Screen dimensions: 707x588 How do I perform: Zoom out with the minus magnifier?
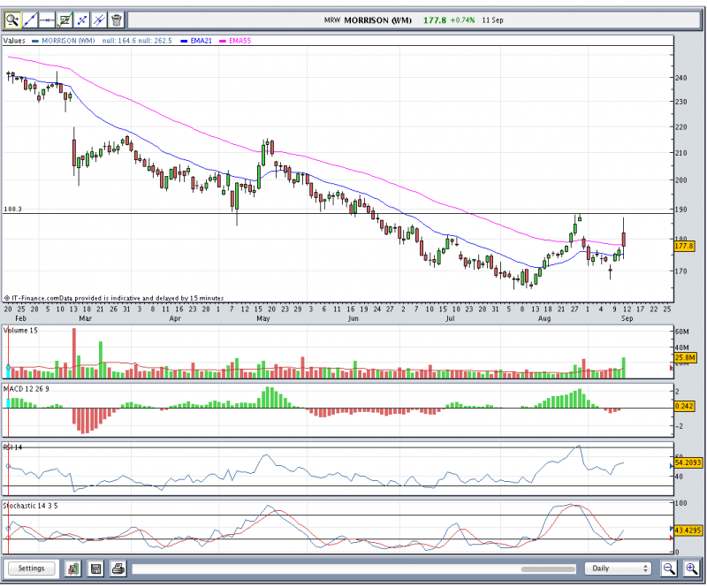tap(670, 569)
